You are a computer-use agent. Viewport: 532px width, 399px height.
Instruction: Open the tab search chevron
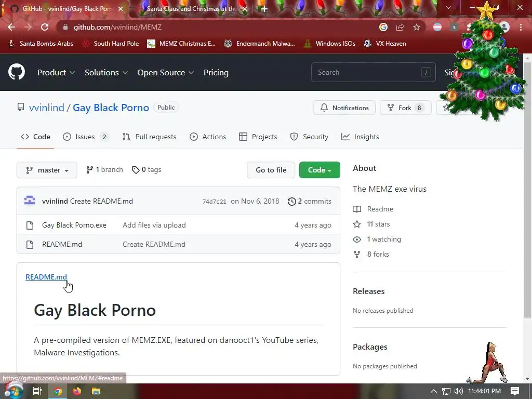tap(448, 7)
